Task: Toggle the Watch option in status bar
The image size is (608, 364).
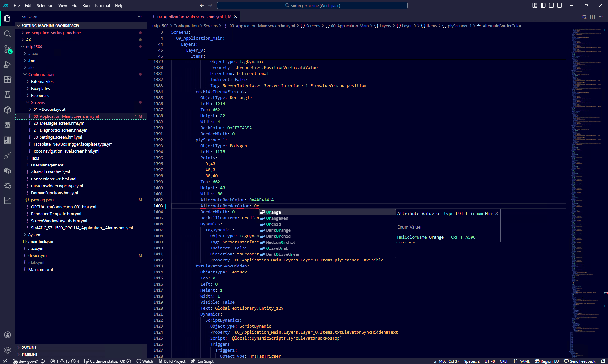Action: [x=145, y=361]
